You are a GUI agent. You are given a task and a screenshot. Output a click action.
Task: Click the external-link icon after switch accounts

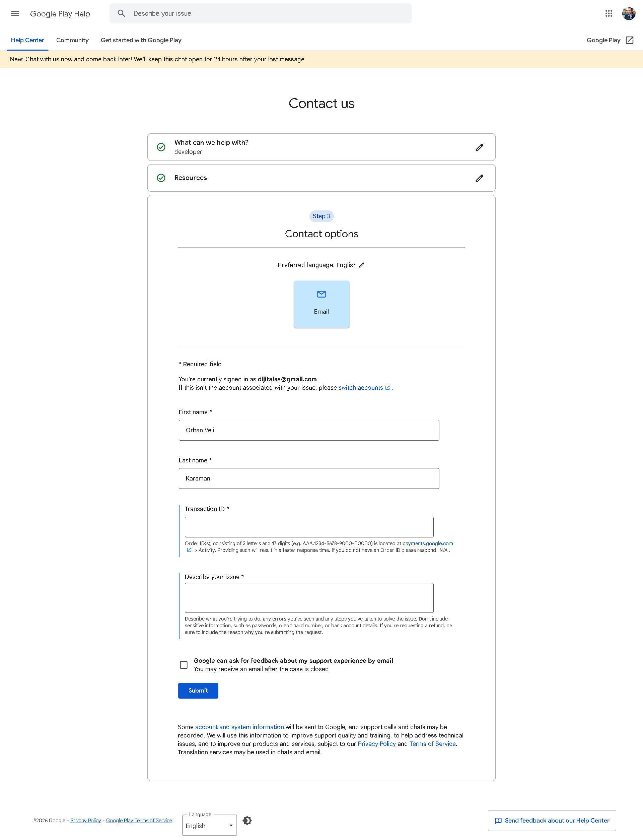tap(387, 387)
